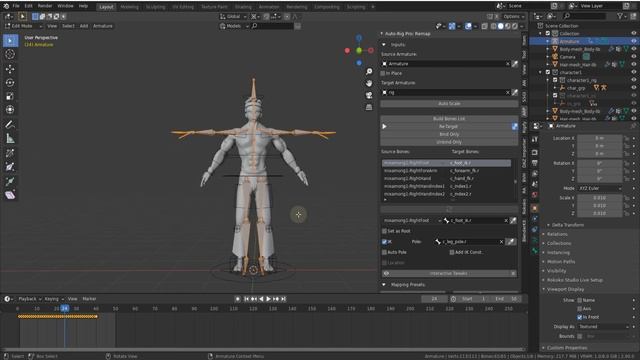This screenshot has height=360, width=640.
Task: Open the Edit Mode dropdown
Action: 24,26
